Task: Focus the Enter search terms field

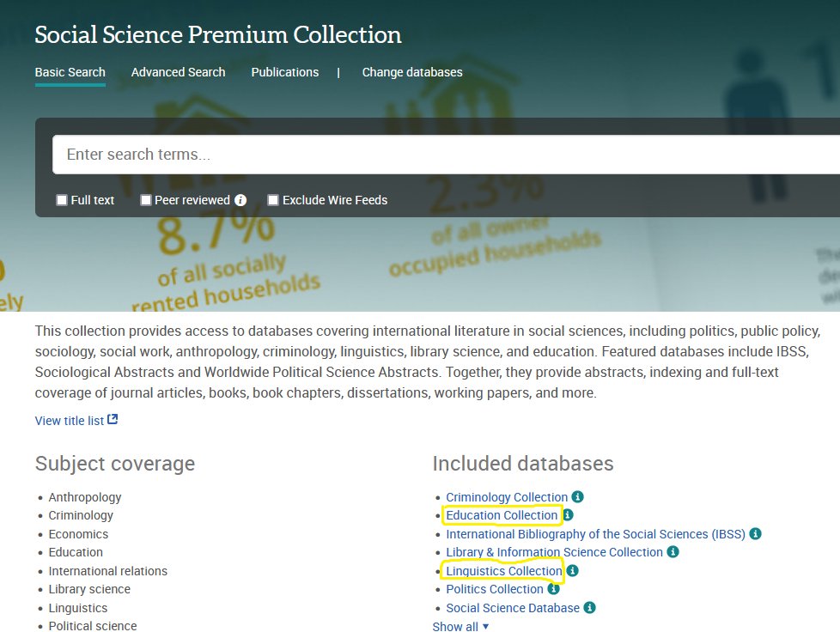Action: coord(447,155)
